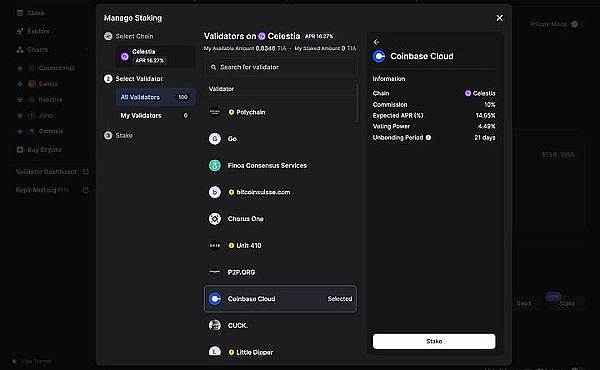Open the All Validators tab
This screenshot has height=370, width=600.
(155, 97)
